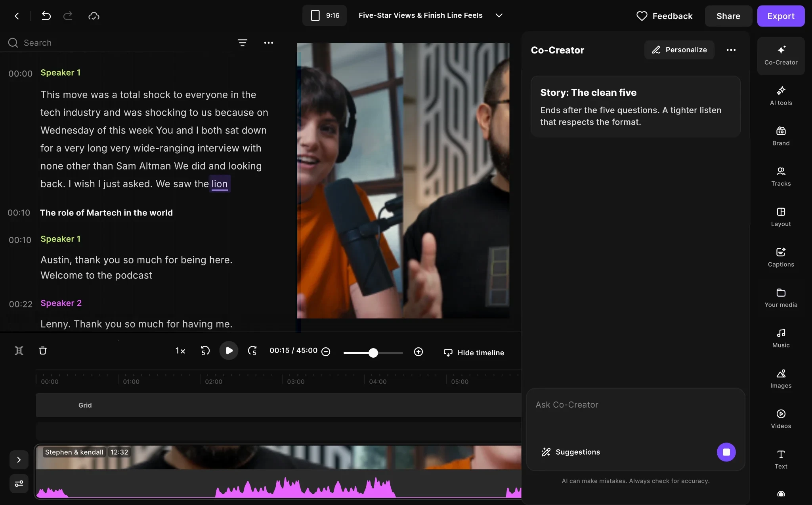Image resolution: width=812 pixels, height=505 pixels.
Task: Skip forward five seconds
Action: coord(252,351)
